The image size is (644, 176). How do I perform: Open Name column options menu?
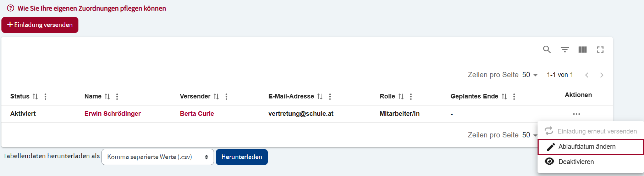tap(117, 96)
